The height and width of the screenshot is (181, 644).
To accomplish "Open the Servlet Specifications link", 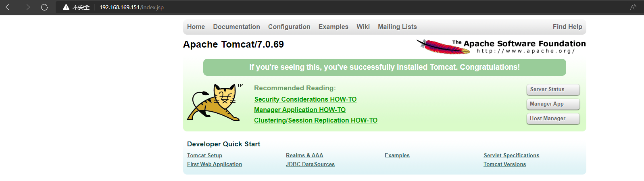I will point(511,155).
